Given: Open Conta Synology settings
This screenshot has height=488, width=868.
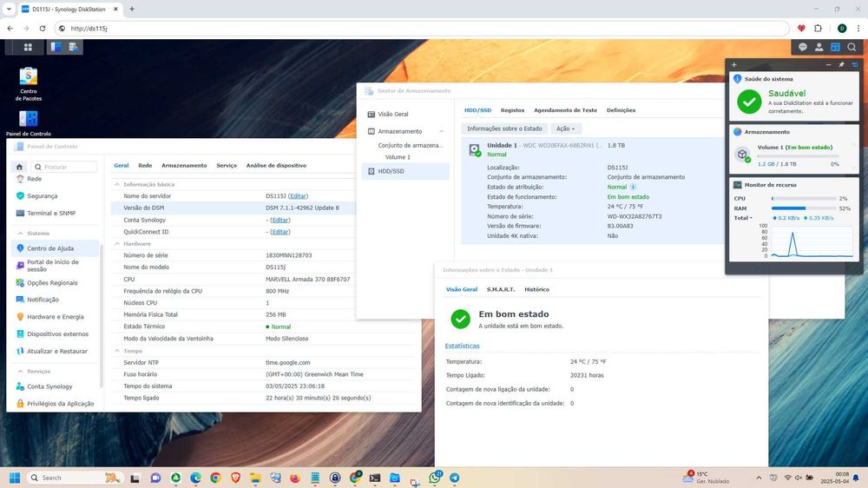Looking at the screenshot, I should (49, 386).
